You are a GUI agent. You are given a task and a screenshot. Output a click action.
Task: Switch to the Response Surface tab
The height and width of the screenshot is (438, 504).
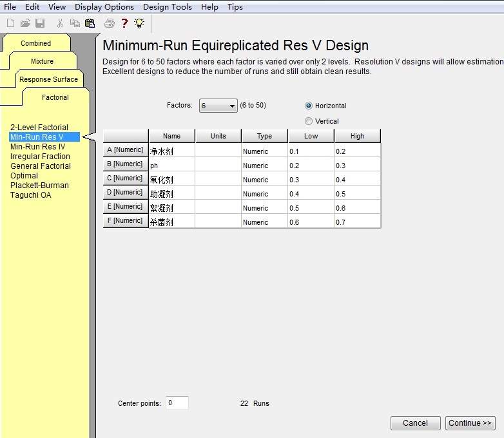coord(48,79)
